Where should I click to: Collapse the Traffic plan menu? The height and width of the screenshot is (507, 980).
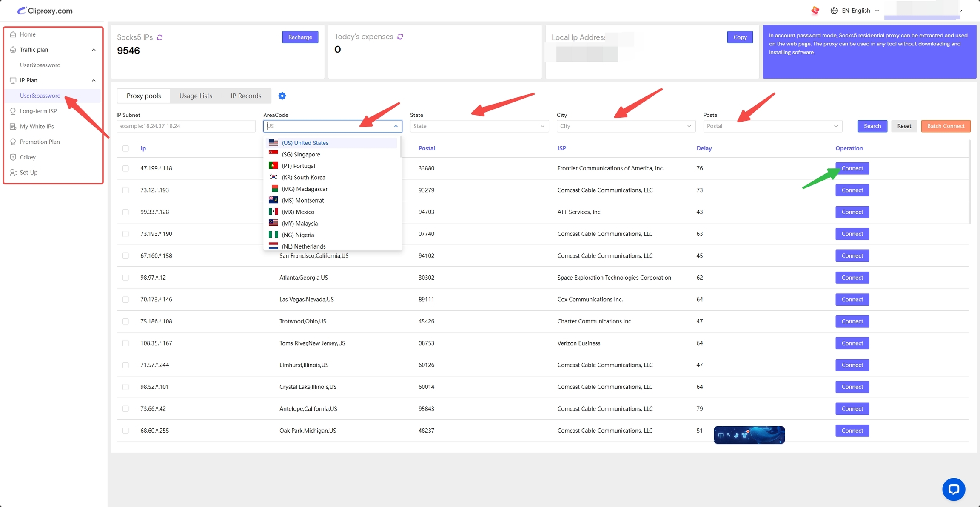pos(94,50)
